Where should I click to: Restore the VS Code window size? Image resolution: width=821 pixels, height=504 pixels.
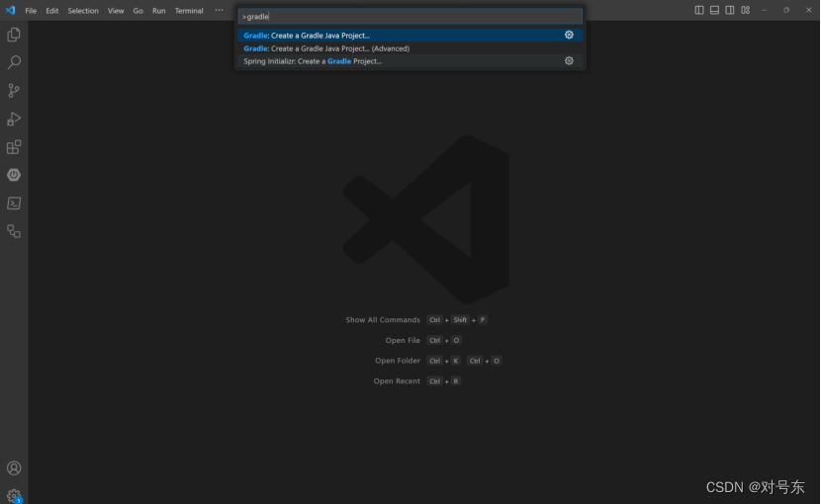786,10
